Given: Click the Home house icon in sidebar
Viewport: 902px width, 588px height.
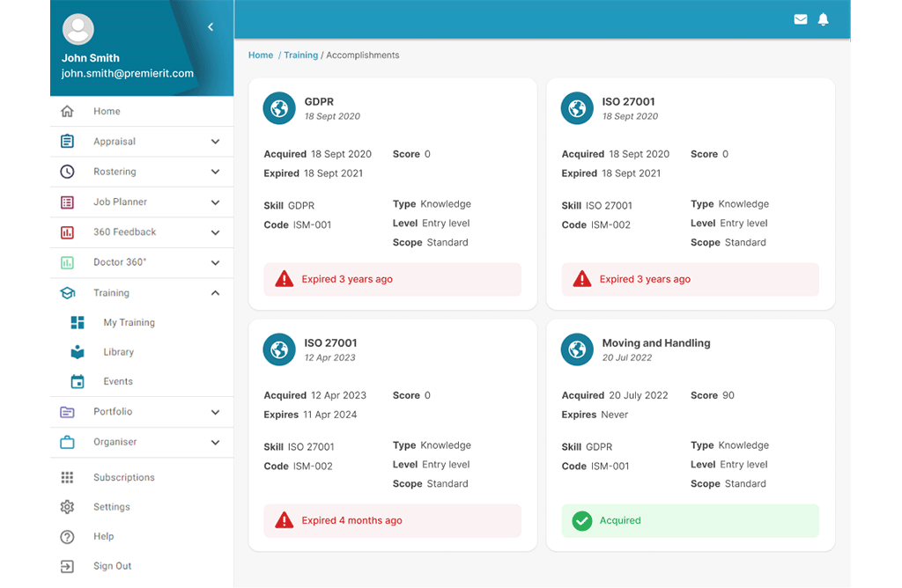Looking at the screenshot, I should 67,111.
